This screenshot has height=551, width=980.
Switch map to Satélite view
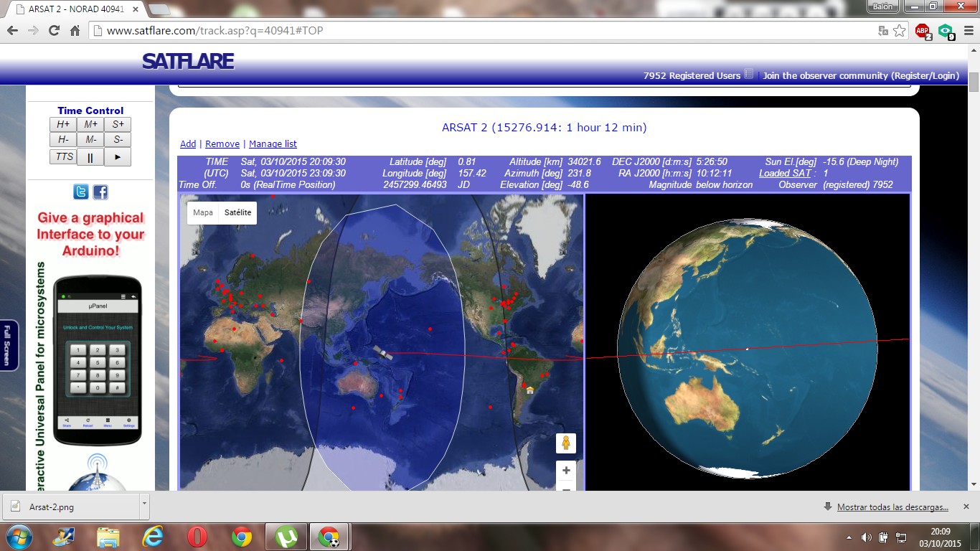point(237,212)
